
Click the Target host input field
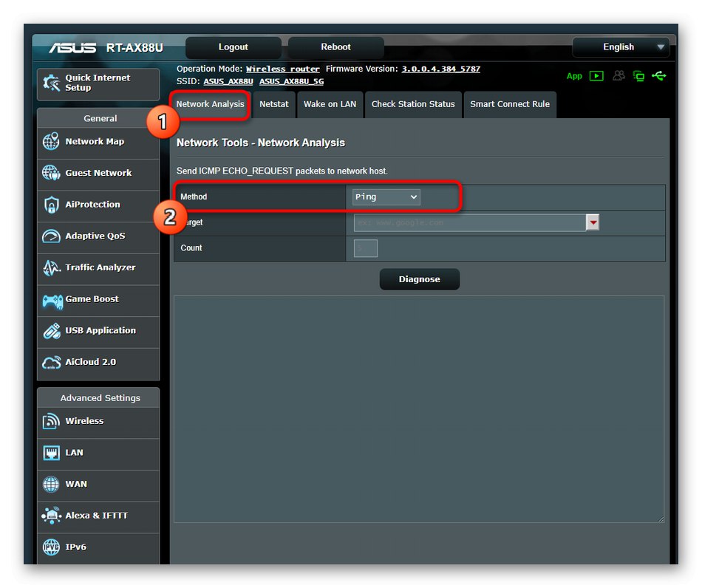pos(470,222)
